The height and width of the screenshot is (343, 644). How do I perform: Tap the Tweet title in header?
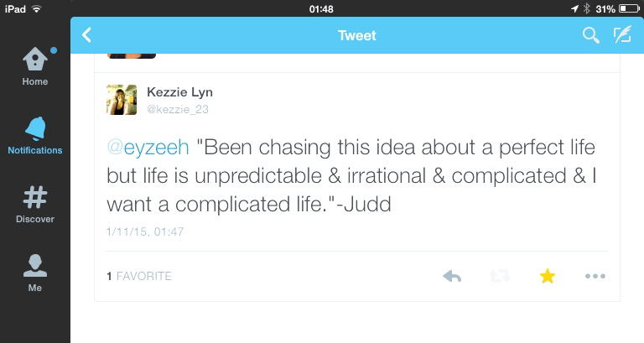(x=356, y=35)
